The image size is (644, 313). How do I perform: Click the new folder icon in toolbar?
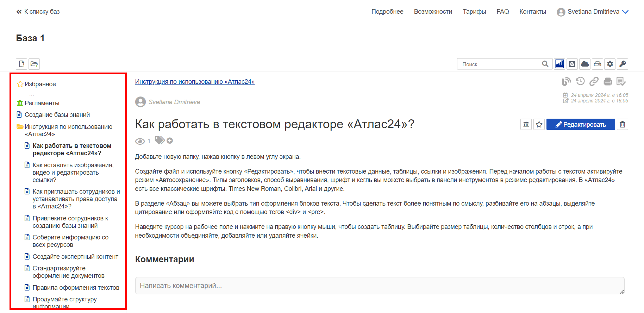point(34,64)
